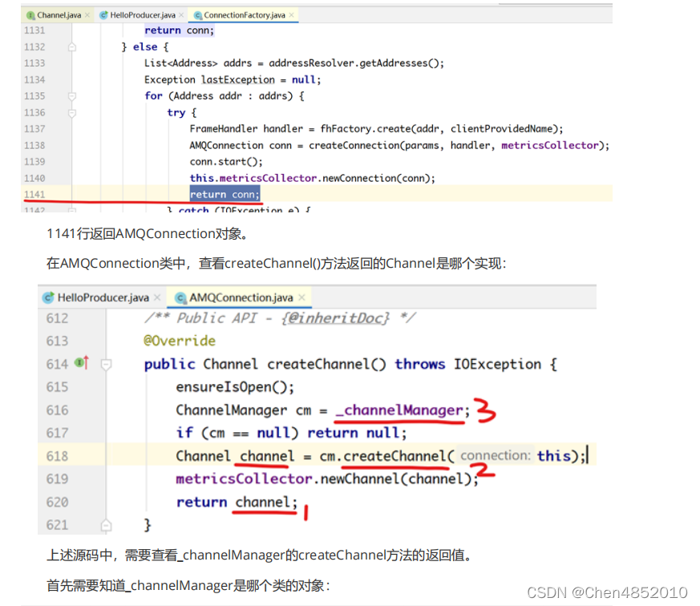The height and width of the screenshot is (606, 700).
Task: Click the paragraph starting '在AMQConnection类中'
Action: (277, 263)
